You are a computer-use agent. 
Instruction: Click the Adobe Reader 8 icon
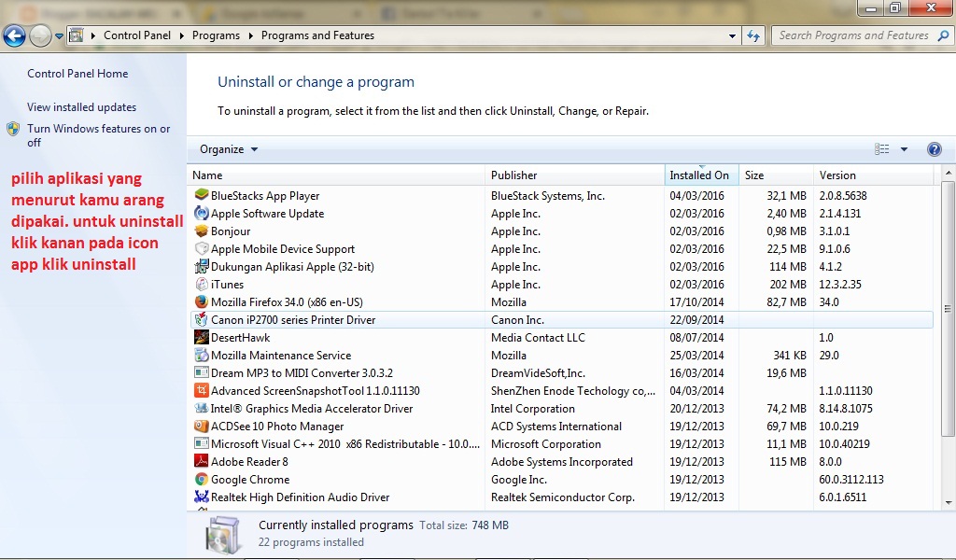[x=202, y=461]
